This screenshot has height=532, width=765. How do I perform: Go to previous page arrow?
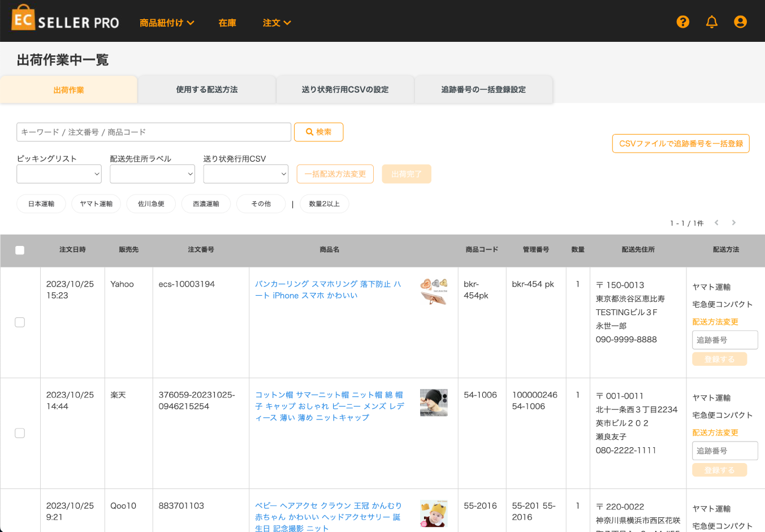[716, 223]
